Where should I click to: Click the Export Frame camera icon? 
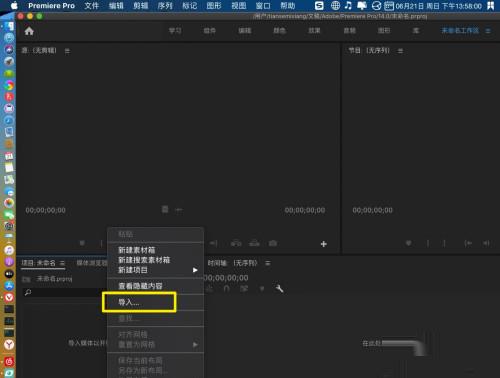click(273, 243)
